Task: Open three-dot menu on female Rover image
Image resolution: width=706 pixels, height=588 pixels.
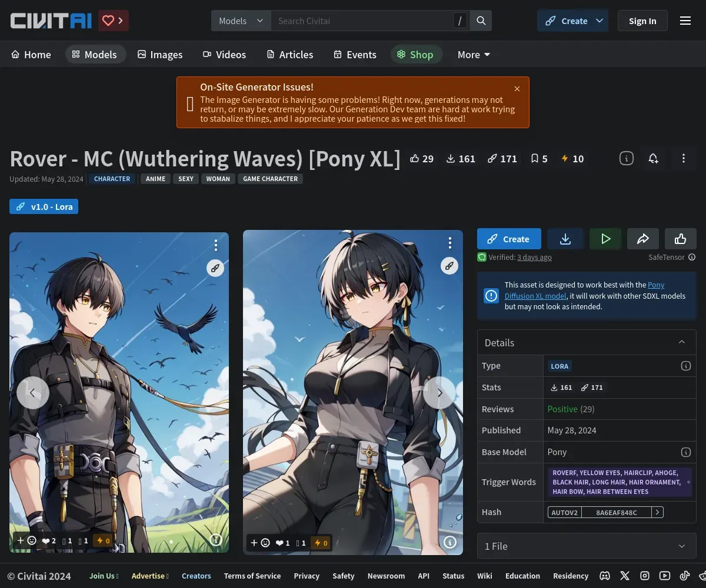Action: (x=450, y=243)
